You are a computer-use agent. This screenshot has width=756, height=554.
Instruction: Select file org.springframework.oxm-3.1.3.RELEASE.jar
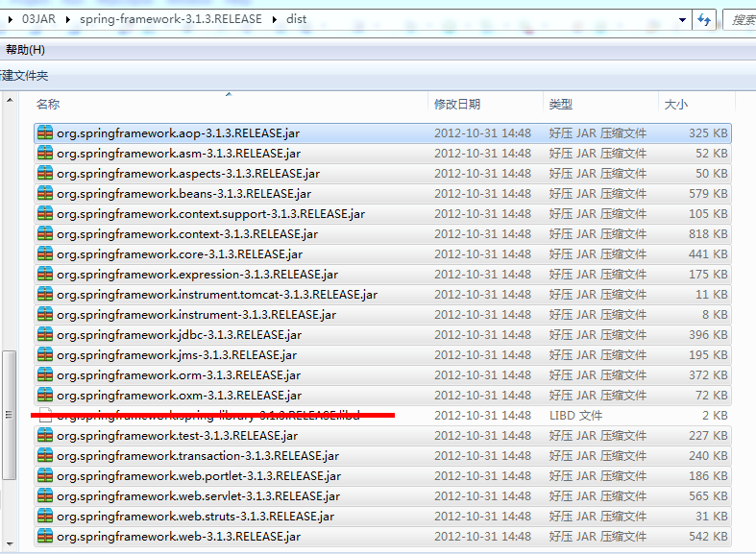point(383,396)
